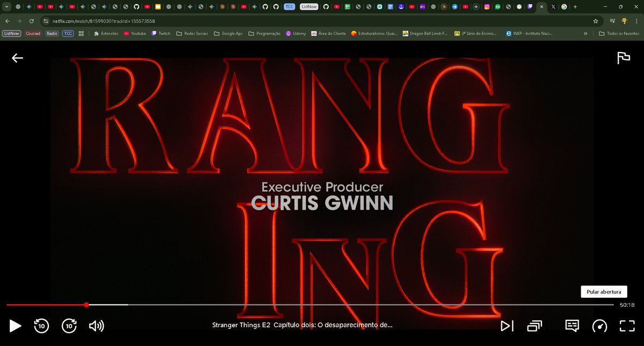Open the TCC tab group in bookmarks bar
Image resolution: width=644 pixels, height=346 pixels.
click(68, 33)
